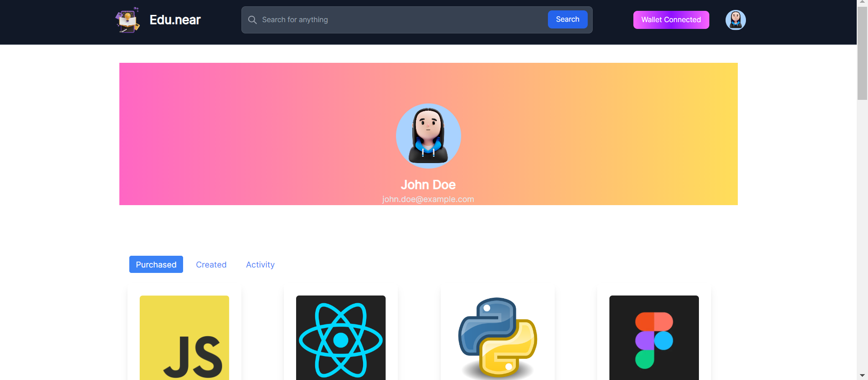
Task: Click the large John Doe profile picture
Action: [x=429, y=136]
